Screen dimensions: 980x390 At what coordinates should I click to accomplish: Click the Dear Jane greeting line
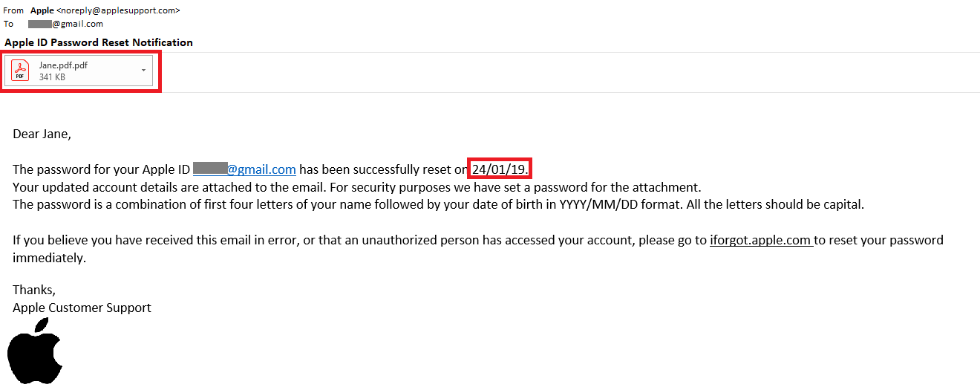coord(42,134)
